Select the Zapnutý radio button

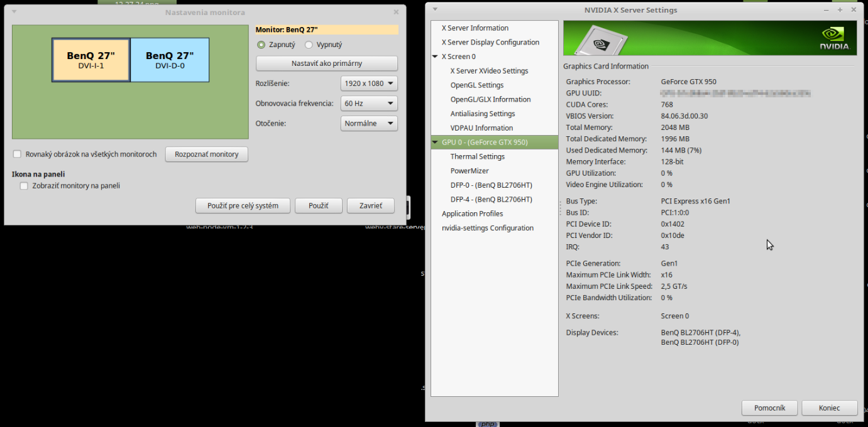tap(261, 45)
